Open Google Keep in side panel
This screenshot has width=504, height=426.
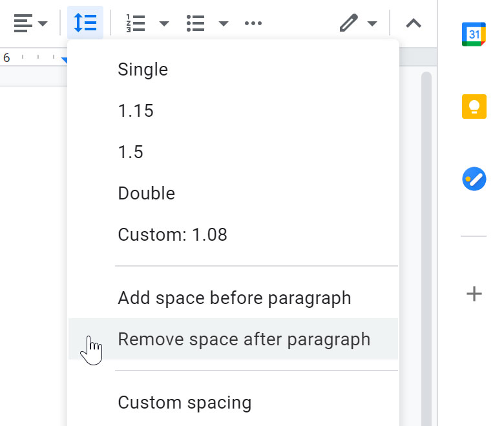tap(474, 107)
